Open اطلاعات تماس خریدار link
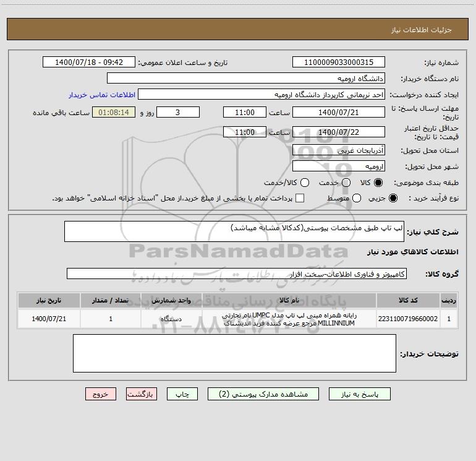Screen dimensions: 476x461 point(102,95)
